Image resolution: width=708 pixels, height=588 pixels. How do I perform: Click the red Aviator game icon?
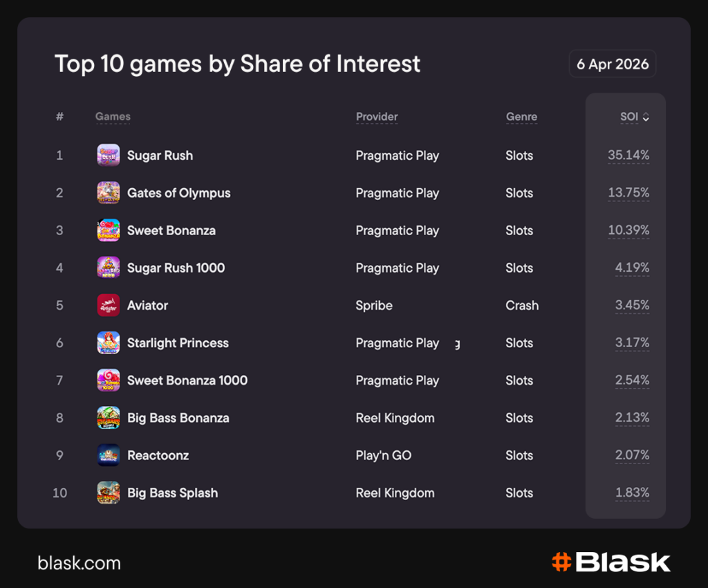point(109,305)
